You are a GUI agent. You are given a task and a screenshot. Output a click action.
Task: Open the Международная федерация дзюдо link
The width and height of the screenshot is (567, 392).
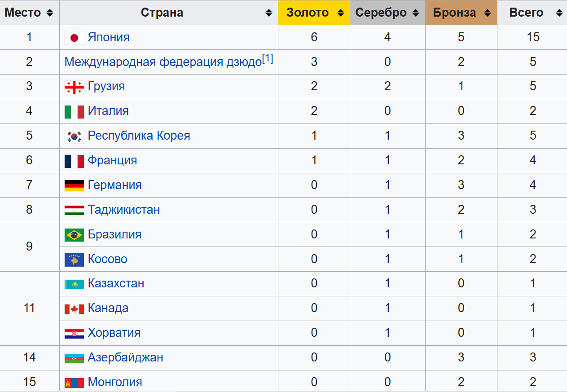click(x=163, y=62)
